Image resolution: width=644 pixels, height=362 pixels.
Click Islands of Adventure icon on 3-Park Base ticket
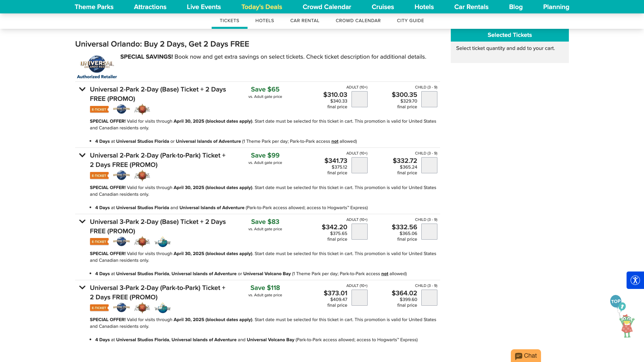click(x=142, y=241)
